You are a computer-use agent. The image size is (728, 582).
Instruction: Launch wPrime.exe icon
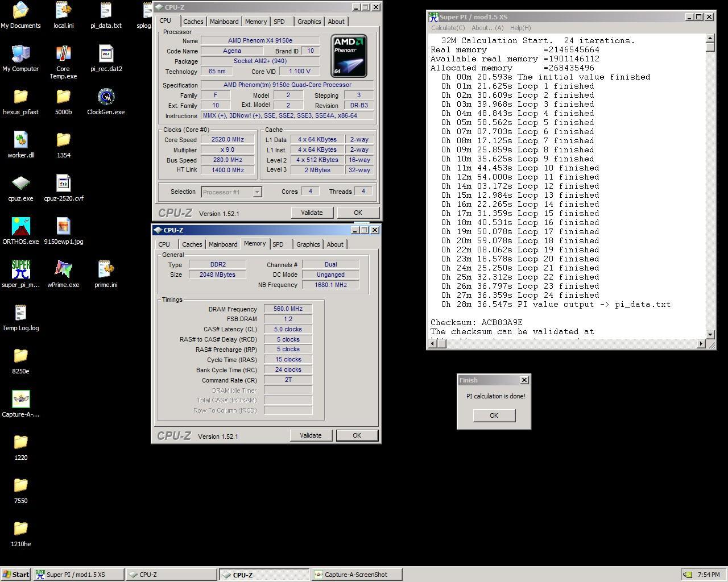point(63,275)
